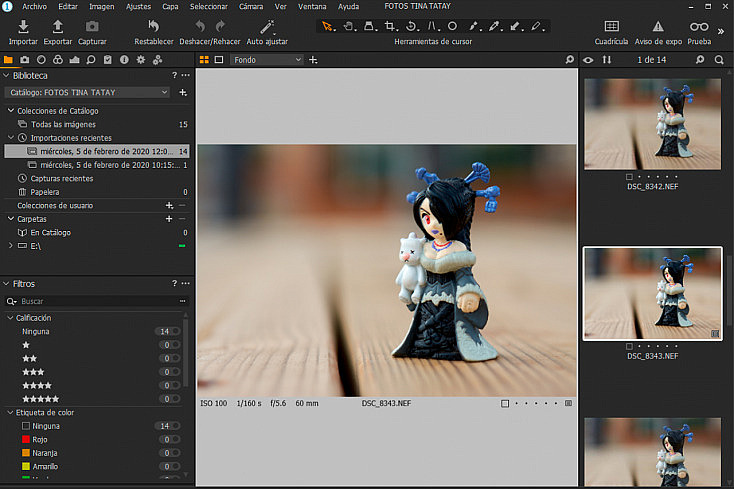Image resolution: width=734 pixels, height=489 pixels.
Task: Click the browser sort arrows icon
Action: tap(607, 59)
